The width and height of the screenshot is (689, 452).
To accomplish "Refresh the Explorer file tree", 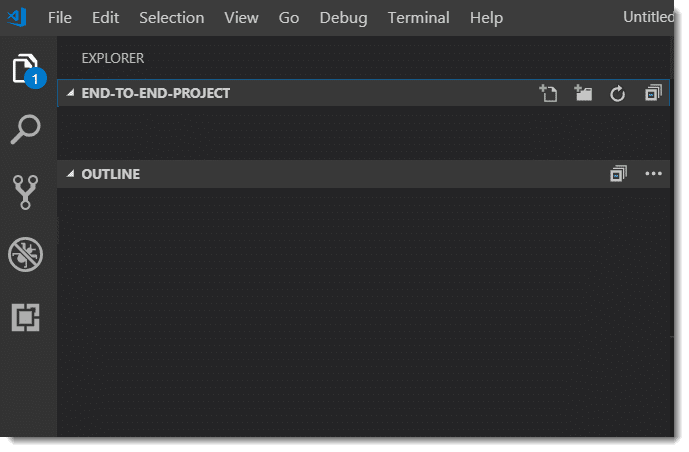I will coord(618,93).
